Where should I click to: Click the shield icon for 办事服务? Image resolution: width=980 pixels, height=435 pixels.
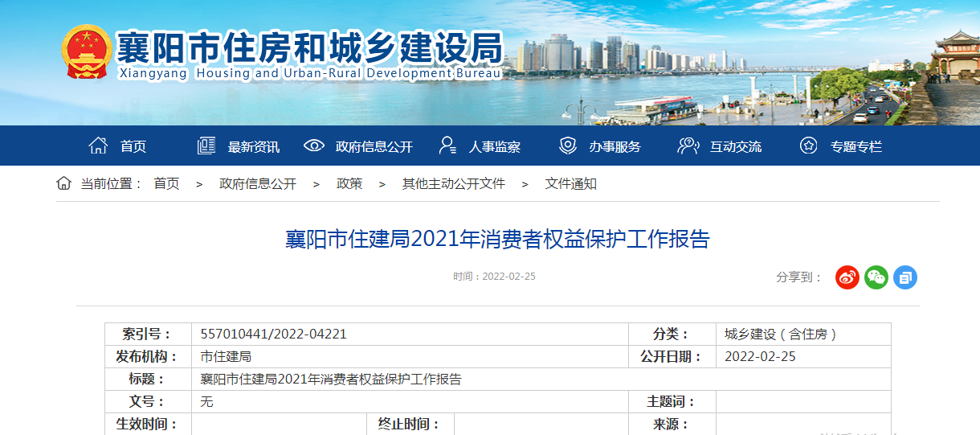click(x=568, y=146)
